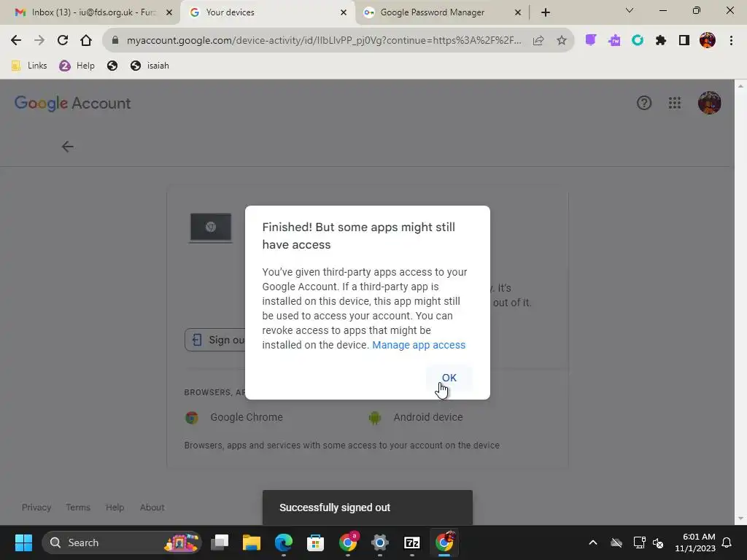Open a new browser tab
The width and height of the screenshot is (747, 560).
click(x=546, y=12)
